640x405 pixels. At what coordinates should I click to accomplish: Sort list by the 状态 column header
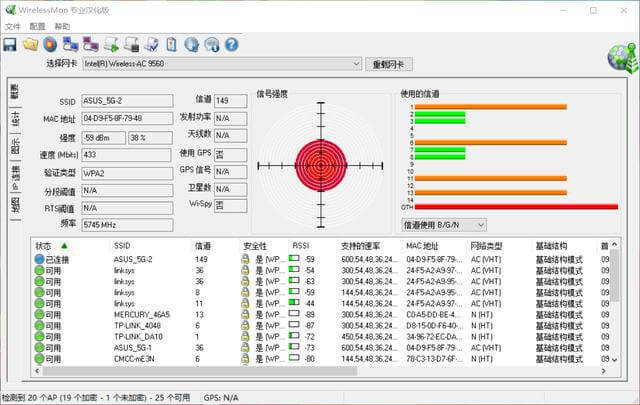point(45,245)
